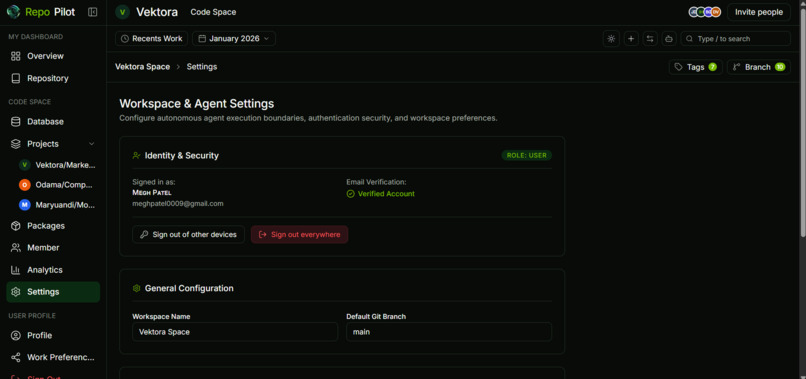Open Overview in the sidebar
This screenshot has height=379, width=806.
[x=53, y=56]
